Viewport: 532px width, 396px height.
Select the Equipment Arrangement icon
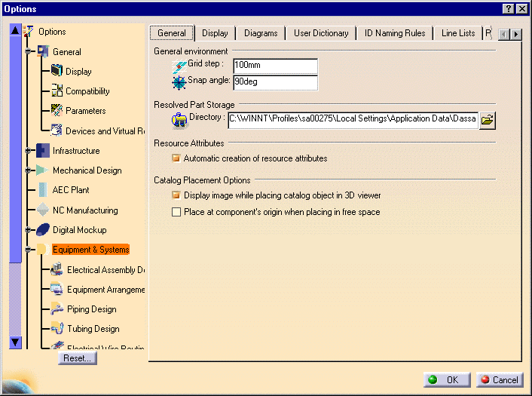coord(57,289)
